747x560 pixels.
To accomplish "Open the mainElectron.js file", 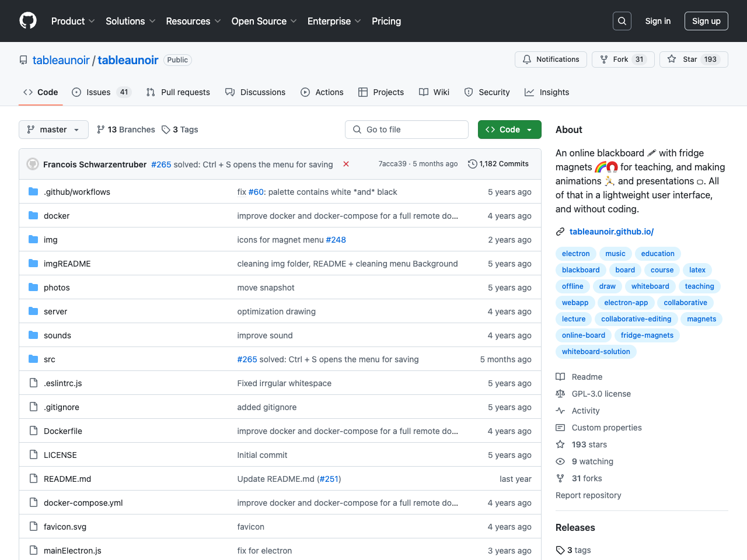I will click(x=72, y=551).
